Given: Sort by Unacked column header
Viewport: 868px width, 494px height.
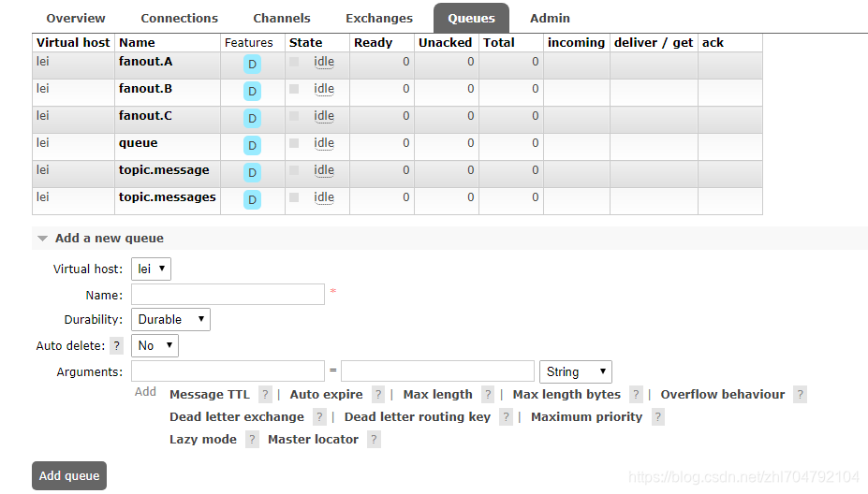Looking at the screenshot, I should (x=445, y=43).
